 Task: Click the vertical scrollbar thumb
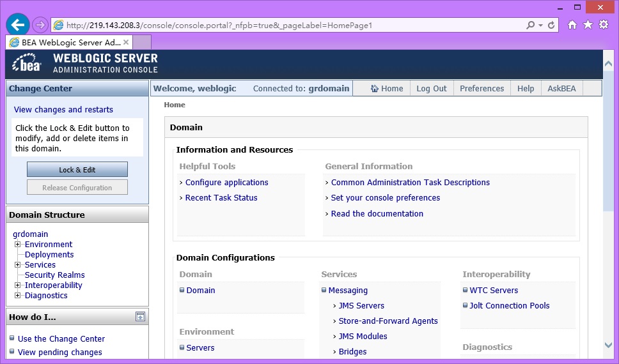click(608, 141)
